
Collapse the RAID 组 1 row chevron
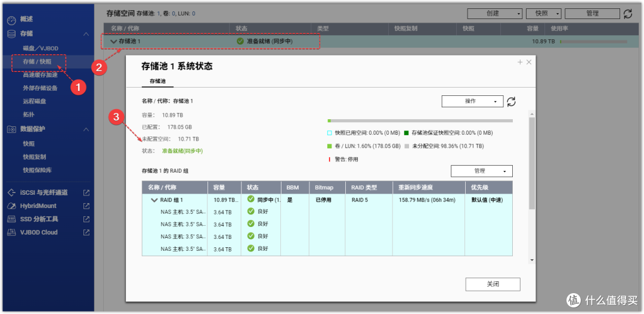tap(154, 200)
